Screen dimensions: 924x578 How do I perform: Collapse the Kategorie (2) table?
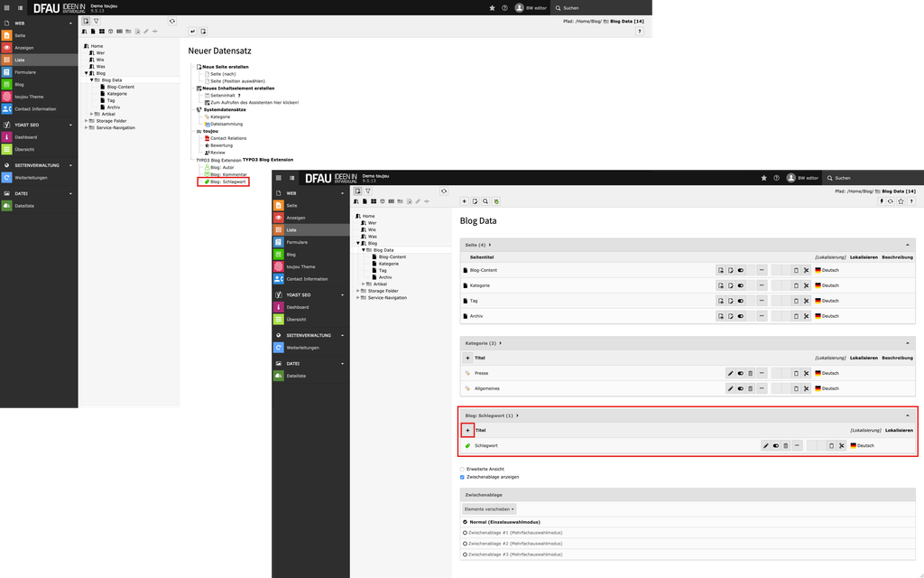908,343
